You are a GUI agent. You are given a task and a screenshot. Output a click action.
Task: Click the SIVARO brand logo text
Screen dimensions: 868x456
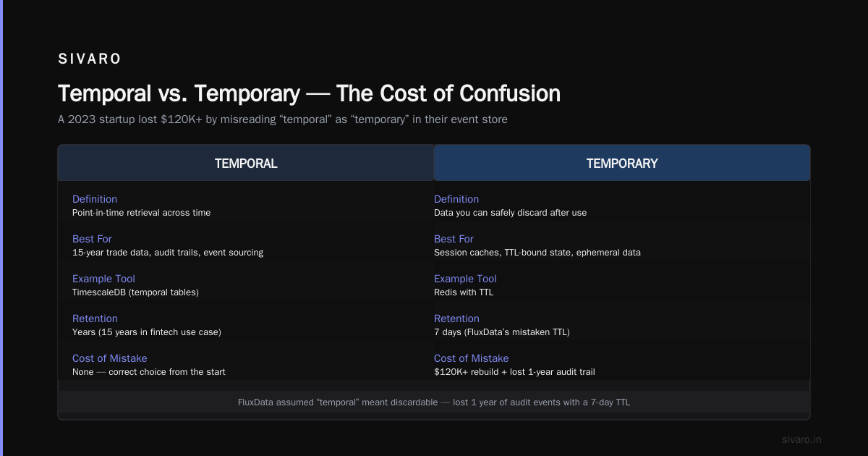point(90,59)
